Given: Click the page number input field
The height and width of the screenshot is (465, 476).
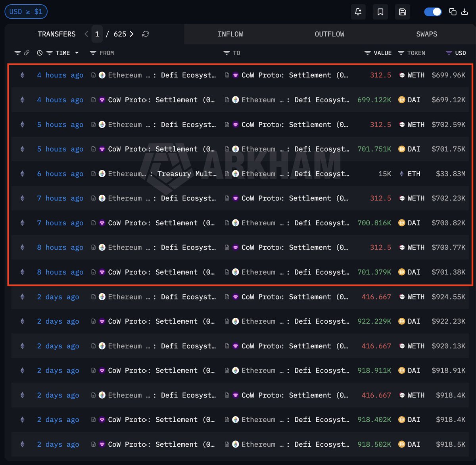Looking at the screenshot, I should [97, 34].
